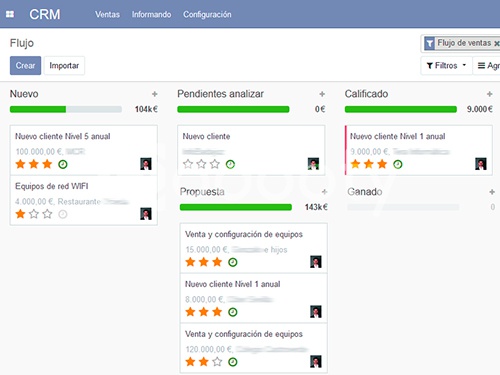Open activity clock on 15.000,00 € card
The height and width of the screenshot is (375, 500).
233,262
